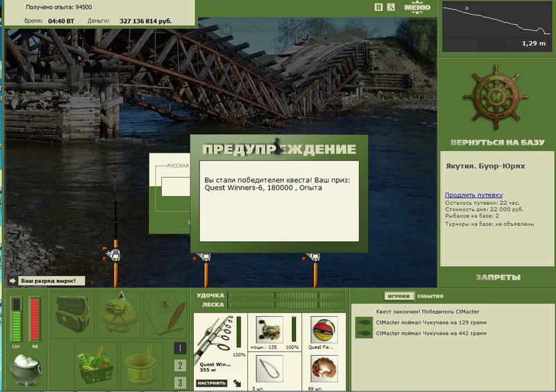This screenshot has width=556, height=392.
Task: Click the УДОЧКА tension bar
Action: (x=286, y=295)
